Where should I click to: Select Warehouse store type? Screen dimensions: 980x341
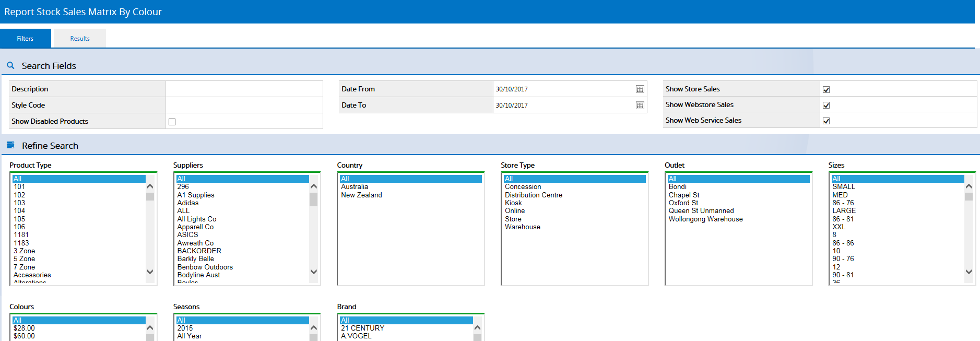tap(575, 227)
